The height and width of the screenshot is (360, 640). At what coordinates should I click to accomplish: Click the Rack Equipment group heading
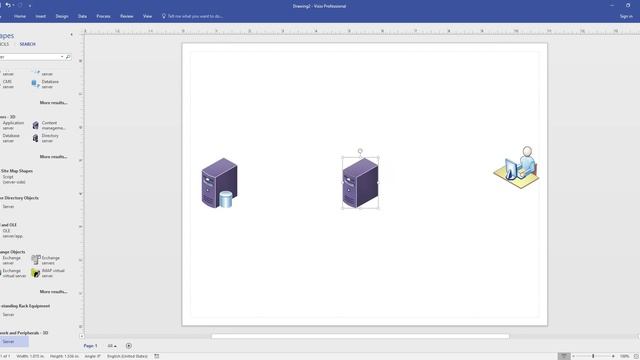click(x=25, y=306)
